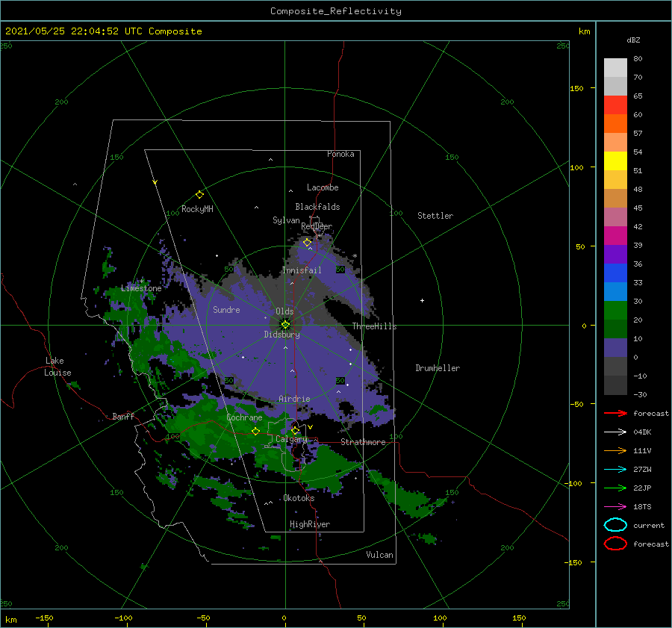Click the Banff town label
This screenshot has height=628, width=672.
click(123, 416)
